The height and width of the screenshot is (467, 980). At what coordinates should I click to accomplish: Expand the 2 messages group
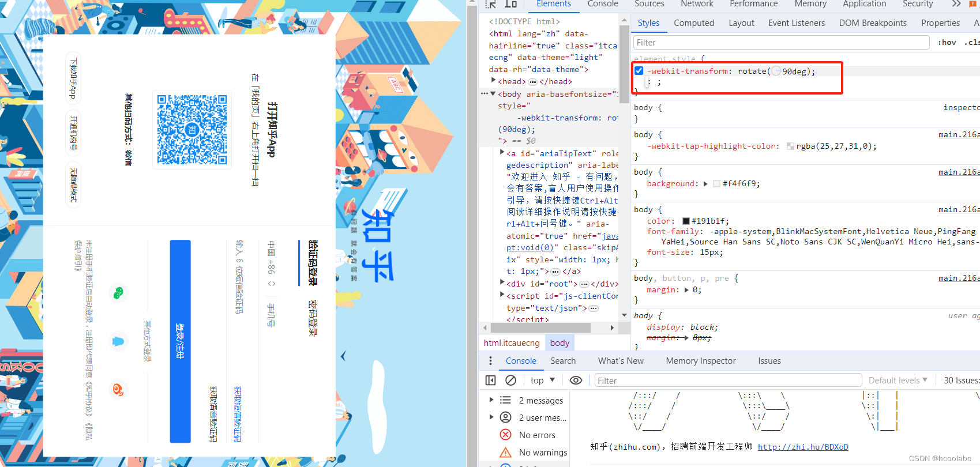tap(491, 400)
